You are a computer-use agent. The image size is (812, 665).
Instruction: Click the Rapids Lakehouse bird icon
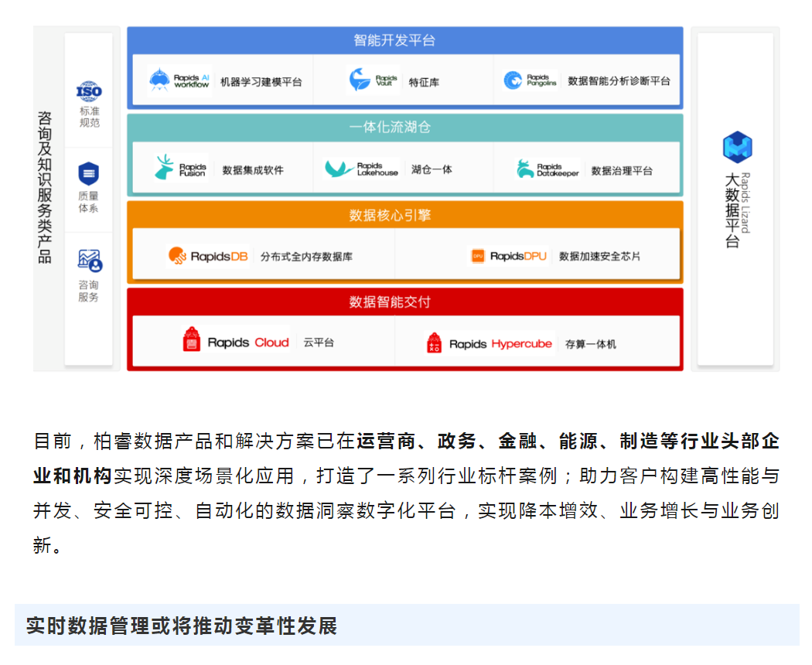(339, 168)
